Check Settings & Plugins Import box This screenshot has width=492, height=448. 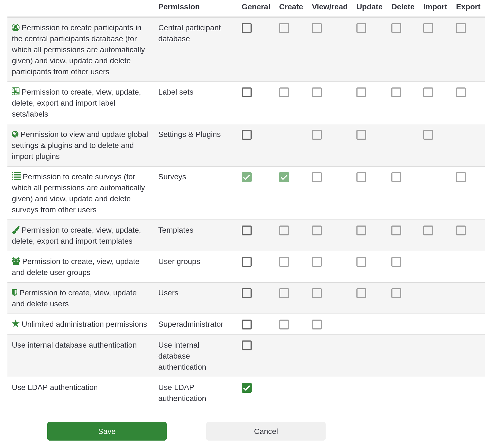pos(428,135)
